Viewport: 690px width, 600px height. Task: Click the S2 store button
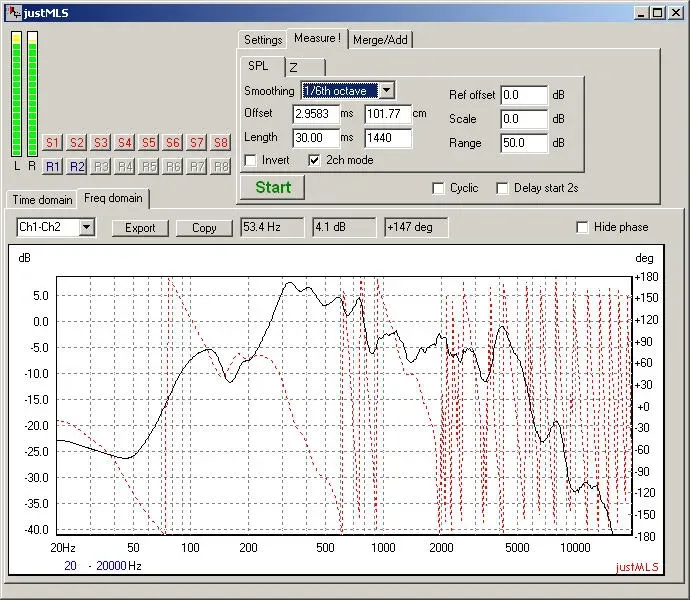pos(77,143)
